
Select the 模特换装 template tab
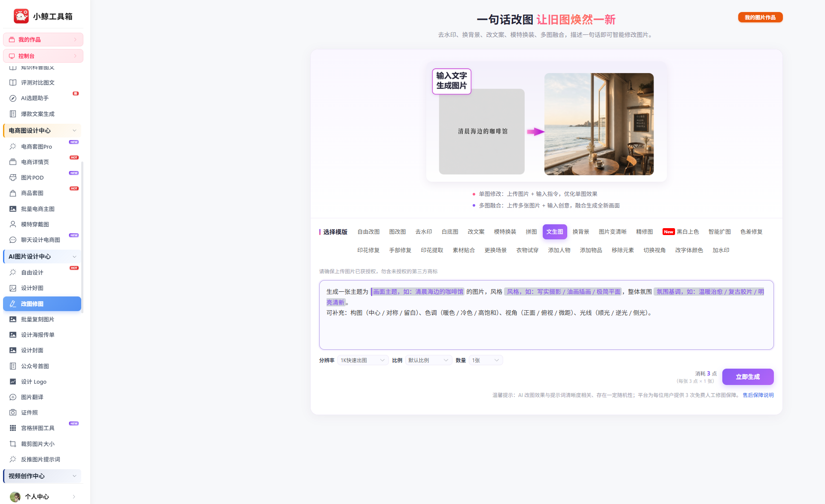[505, 232]
